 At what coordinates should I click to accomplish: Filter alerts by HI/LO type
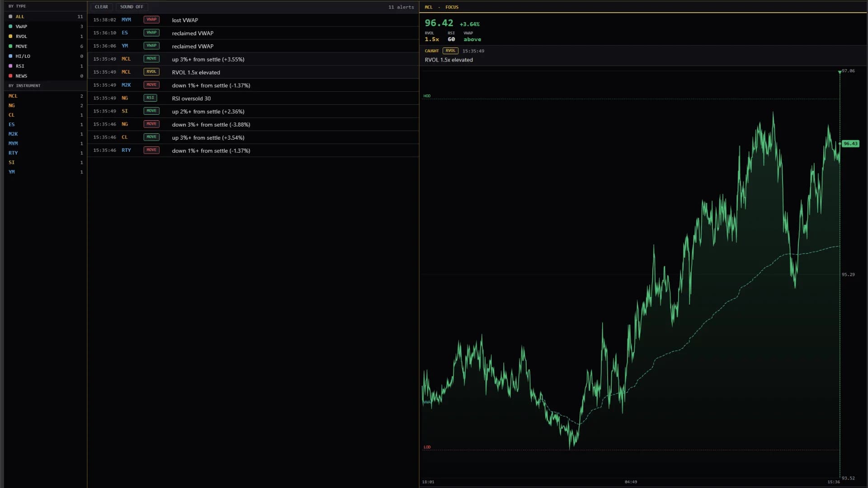coord(45,56)
